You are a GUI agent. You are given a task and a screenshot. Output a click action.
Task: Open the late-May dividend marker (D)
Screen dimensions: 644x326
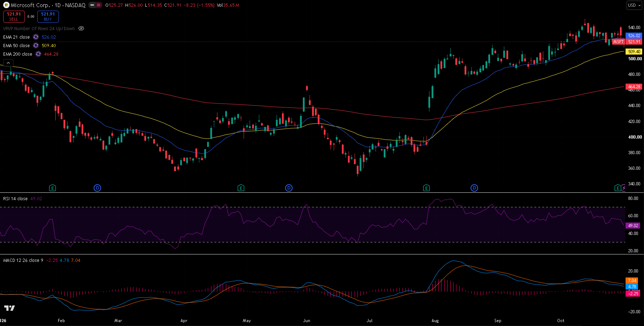coord(289,188)
